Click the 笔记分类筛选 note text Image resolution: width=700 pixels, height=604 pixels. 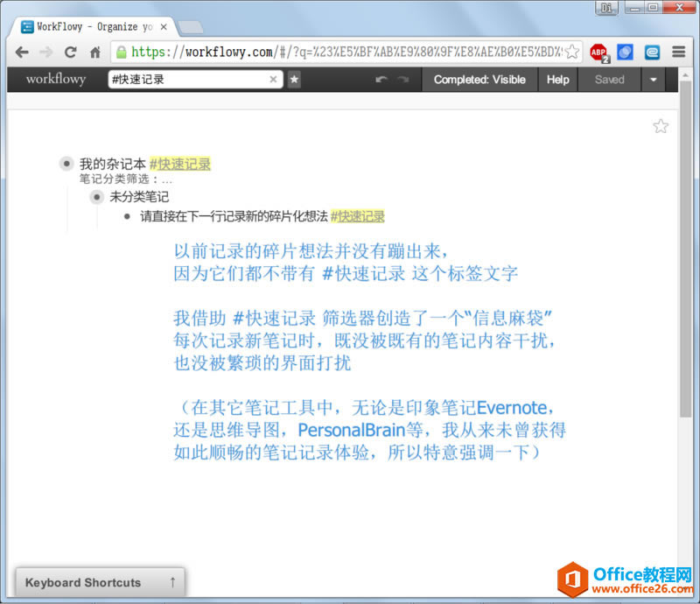click(x=125, y=179)
